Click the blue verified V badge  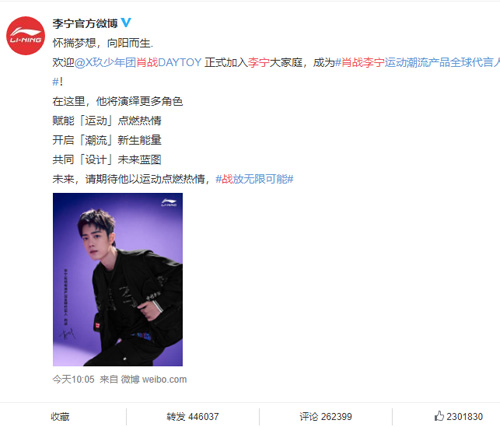126,23
